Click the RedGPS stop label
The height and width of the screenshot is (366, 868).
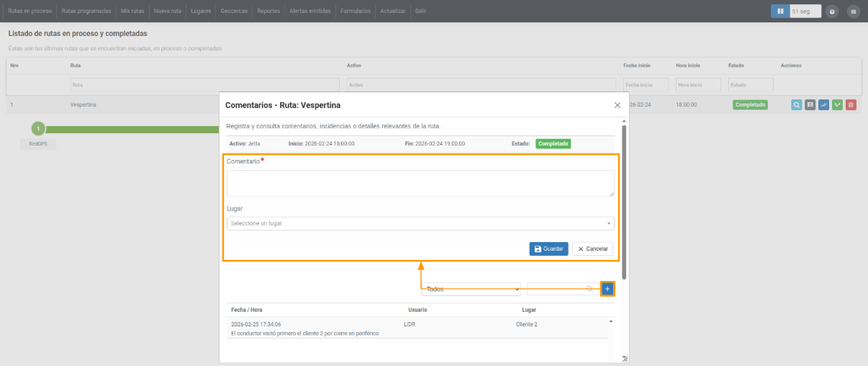38,143
